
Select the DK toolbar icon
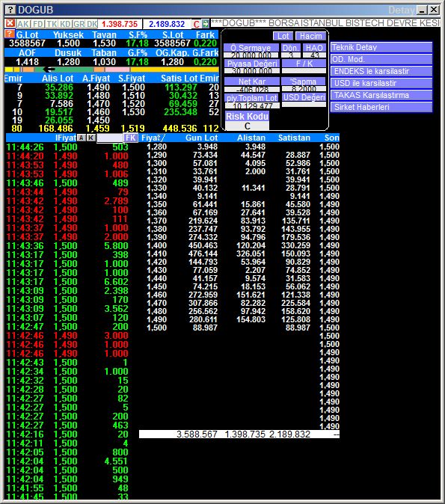[x=92, y=24]
